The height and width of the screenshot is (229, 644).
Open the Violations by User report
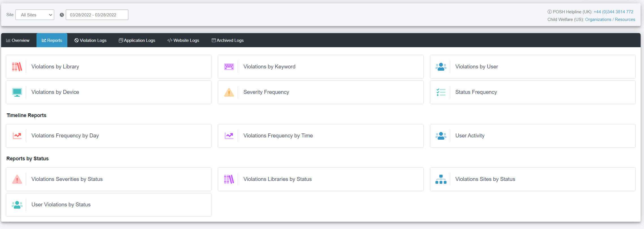(533, 67)
